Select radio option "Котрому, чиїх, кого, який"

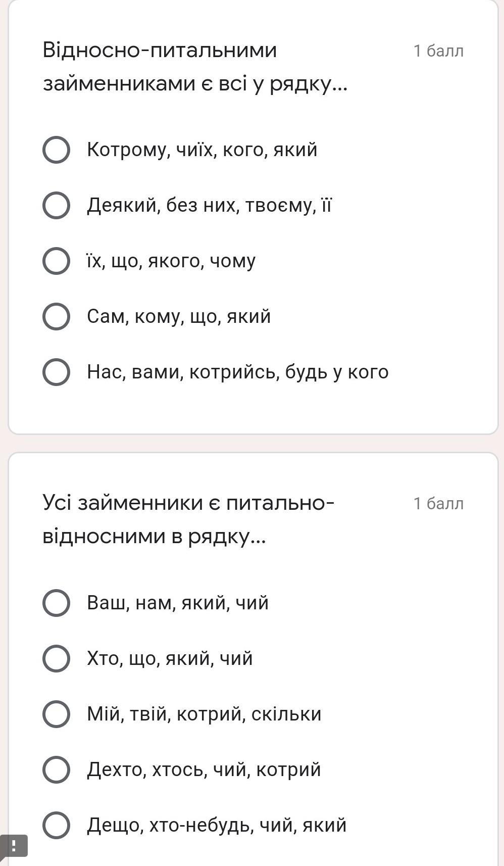[56, 150]
